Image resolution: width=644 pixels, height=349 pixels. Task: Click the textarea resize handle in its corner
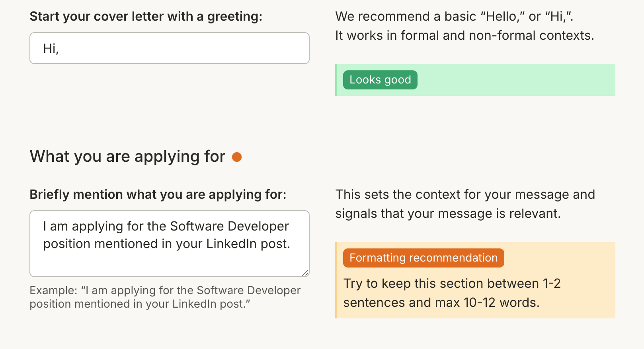point(305,273)
